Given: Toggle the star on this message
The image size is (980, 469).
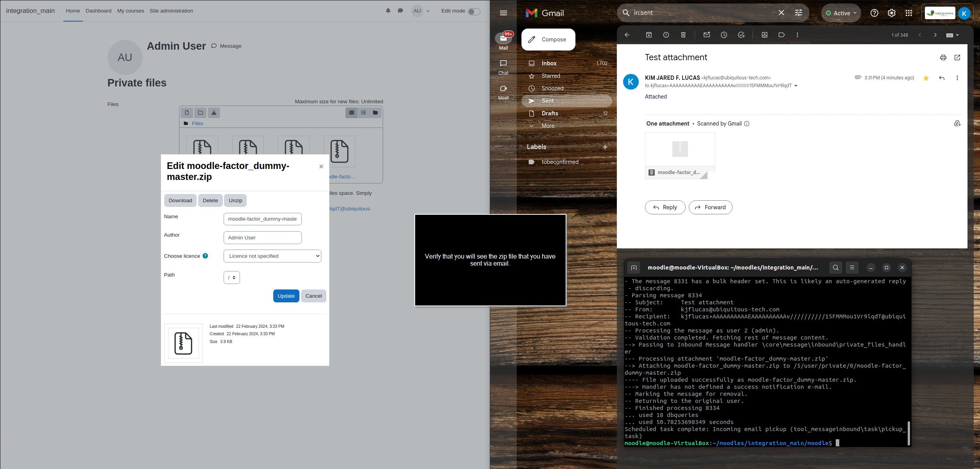Looking at the screenshot, I should pos(926,78).
